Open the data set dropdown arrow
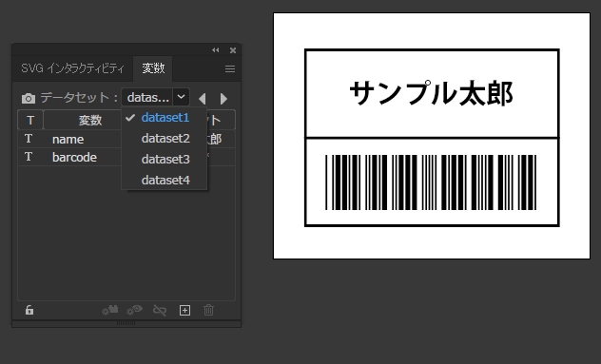The image size is (601, 364). point(181,97)
